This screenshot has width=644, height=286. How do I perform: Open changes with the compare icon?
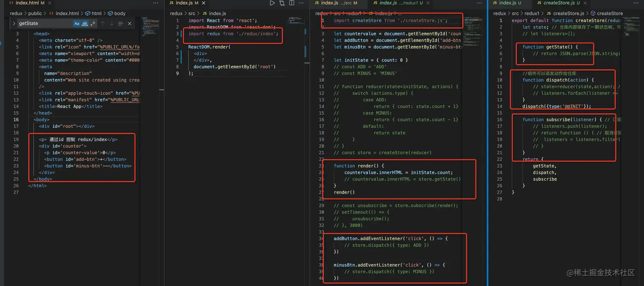point(282,3)
